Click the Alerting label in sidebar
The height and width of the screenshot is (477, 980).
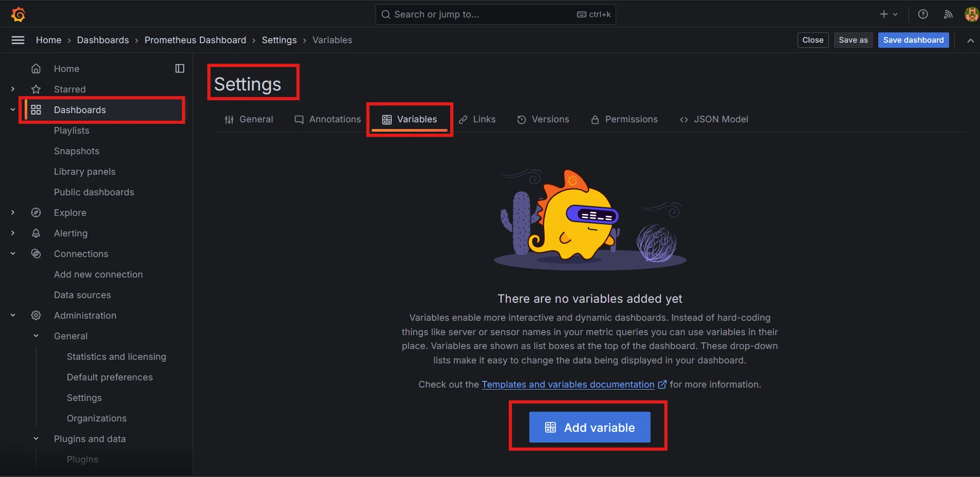pyautogui.click(x=71, y=233)
